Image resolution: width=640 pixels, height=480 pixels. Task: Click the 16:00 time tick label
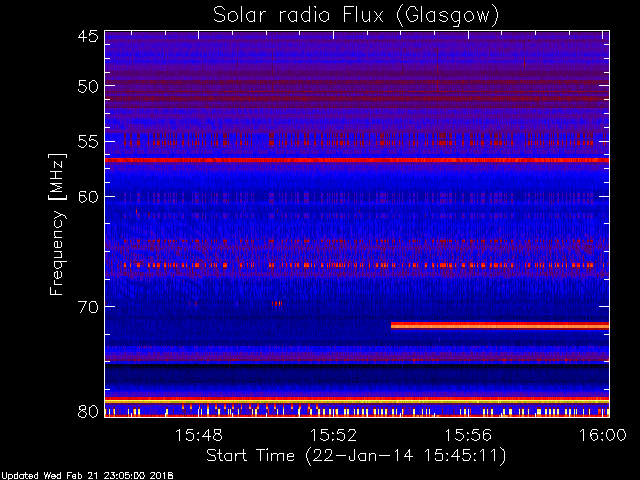pos(602,435)
